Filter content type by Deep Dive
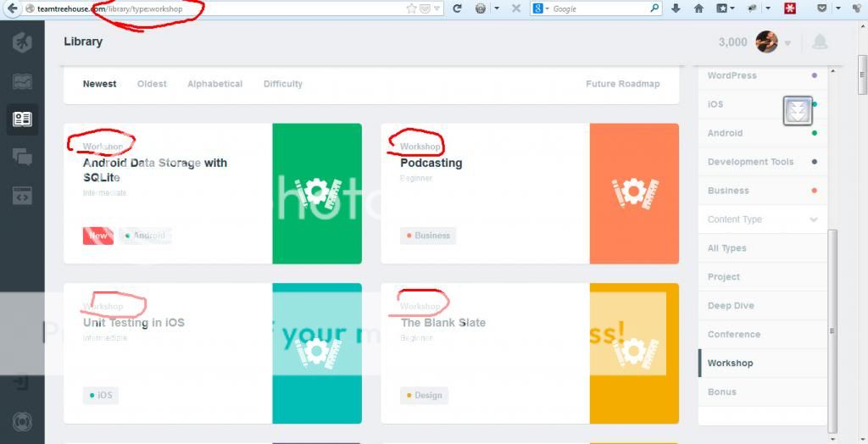 [731, 306]
